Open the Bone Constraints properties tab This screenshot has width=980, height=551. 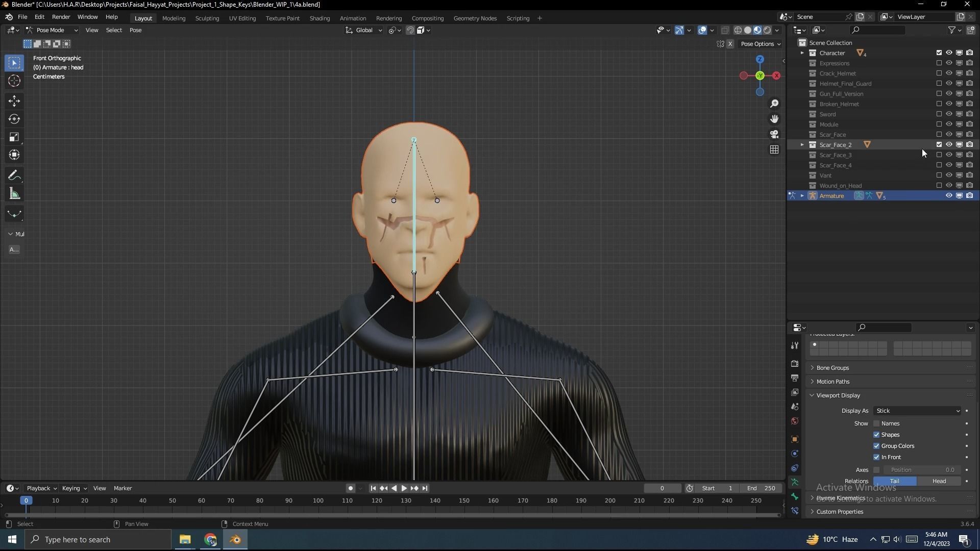[x=795, y=511]
